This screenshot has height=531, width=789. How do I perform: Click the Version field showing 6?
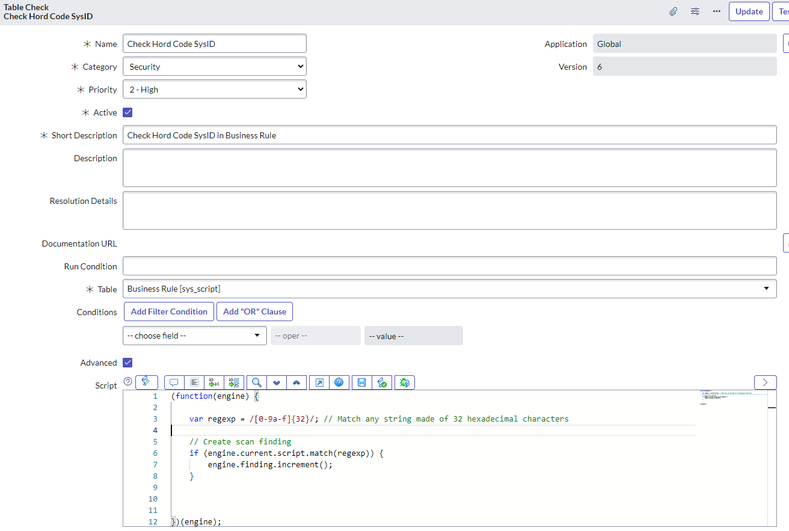(685, 66)
